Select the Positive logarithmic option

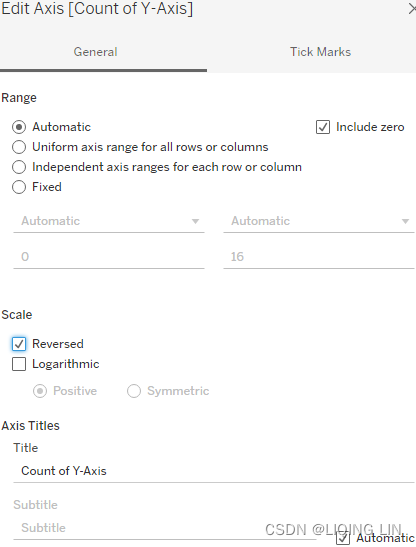pyautogui.click(x=40, y=391)
